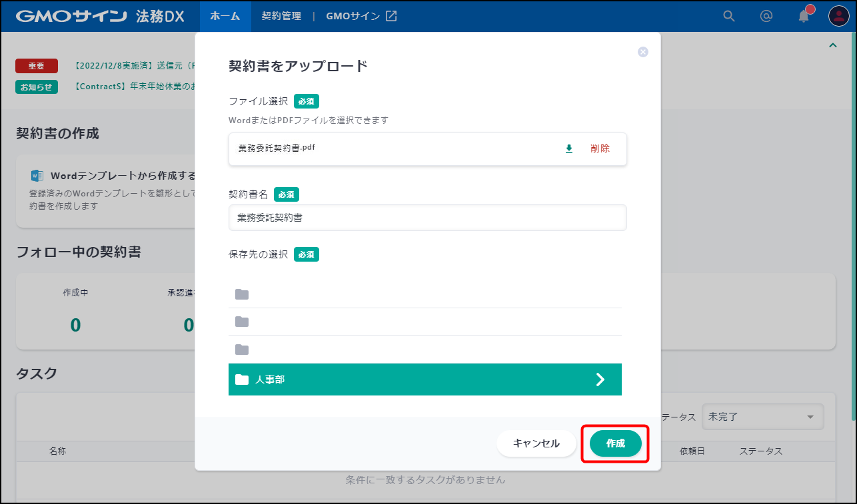Screen dimensions: 857x504
Task: Click the 契約書名 input field
Action: (427, 218)
